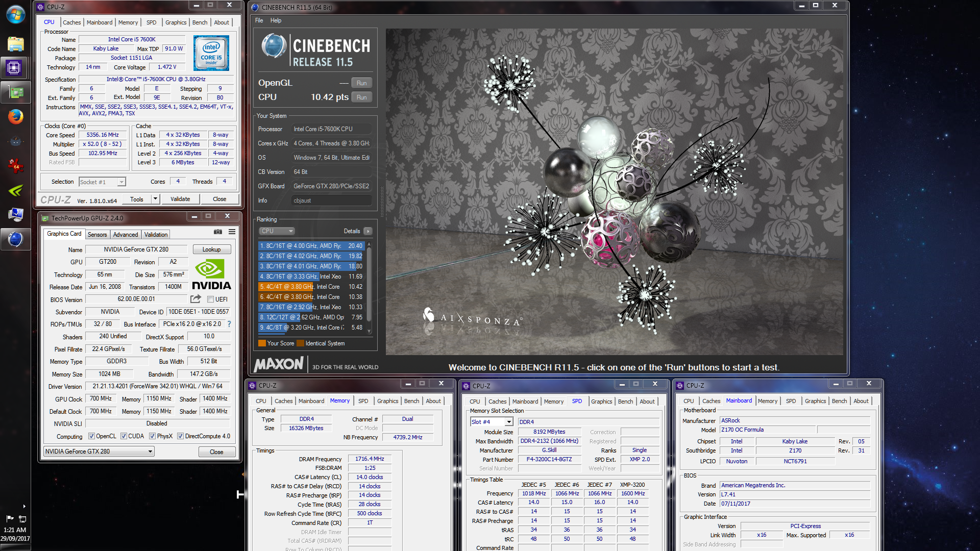Switch to GPU-Z Sensors tab
The height and width of the screenshot is (551, 980).
click(97, 235)
